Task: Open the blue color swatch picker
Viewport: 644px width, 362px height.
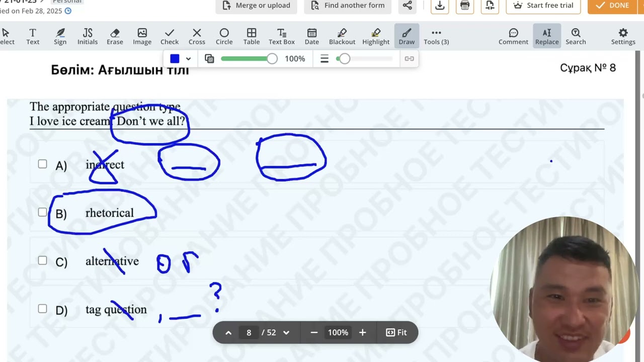Action: click(x=175, y=59)
